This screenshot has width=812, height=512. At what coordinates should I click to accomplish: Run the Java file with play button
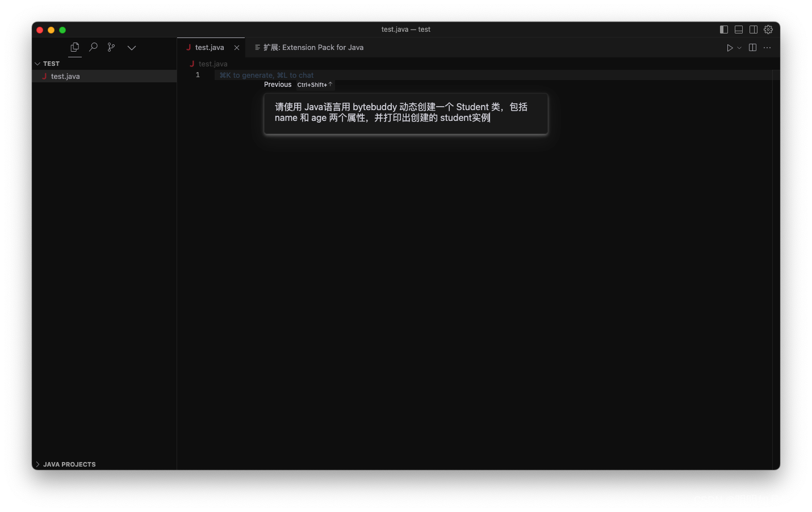coord(730,48)
